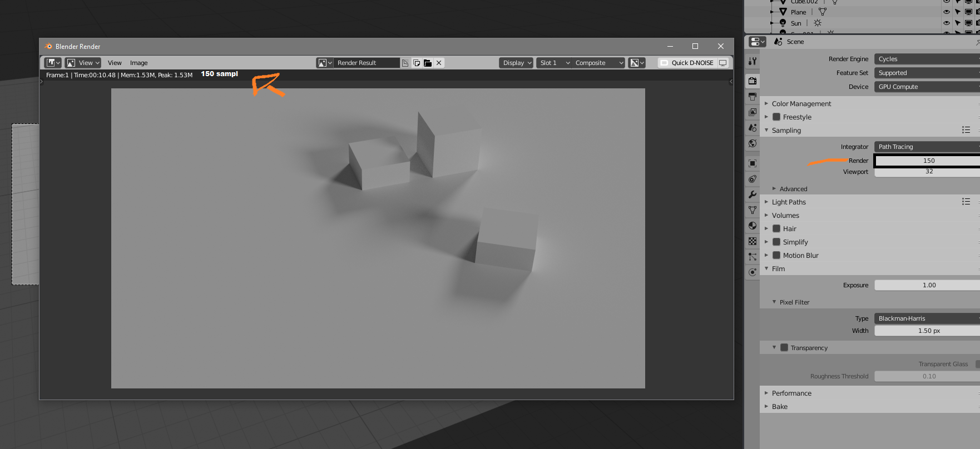
Task: Click the Pixel Filter Width slider
Action: click(927, 331)
